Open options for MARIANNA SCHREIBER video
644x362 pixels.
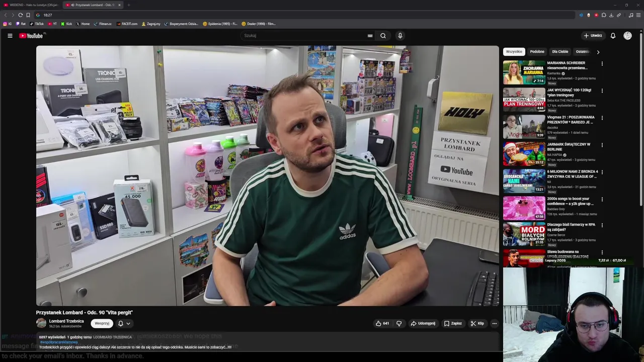click(x=602, y=64)
